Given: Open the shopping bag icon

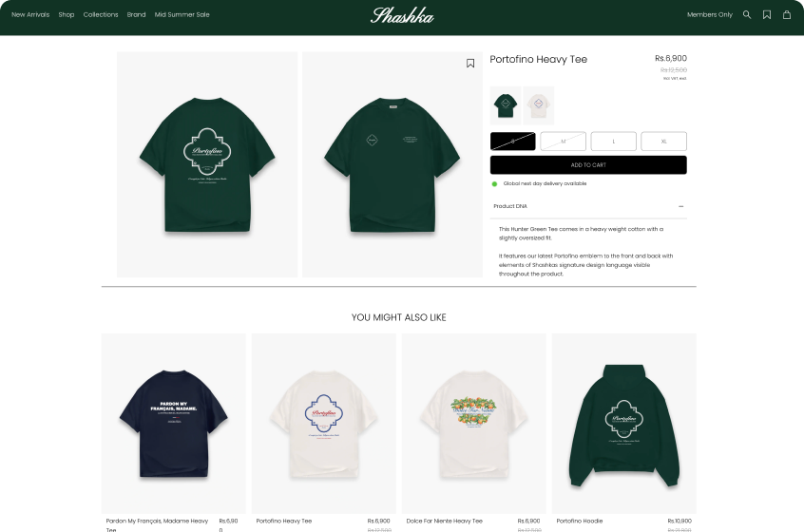Looking at the screenshot, I should point(787,15).
